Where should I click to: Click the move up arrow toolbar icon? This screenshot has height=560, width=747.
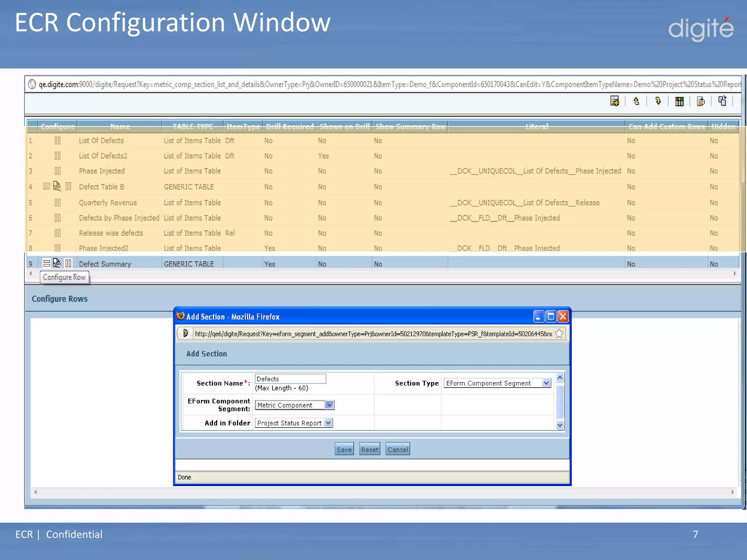pos(636,101)
